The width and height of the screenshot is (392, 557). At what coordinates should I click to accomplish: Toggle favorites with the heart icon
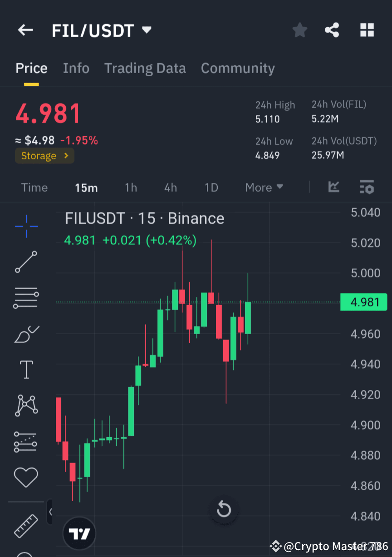[x=26, y=478]
